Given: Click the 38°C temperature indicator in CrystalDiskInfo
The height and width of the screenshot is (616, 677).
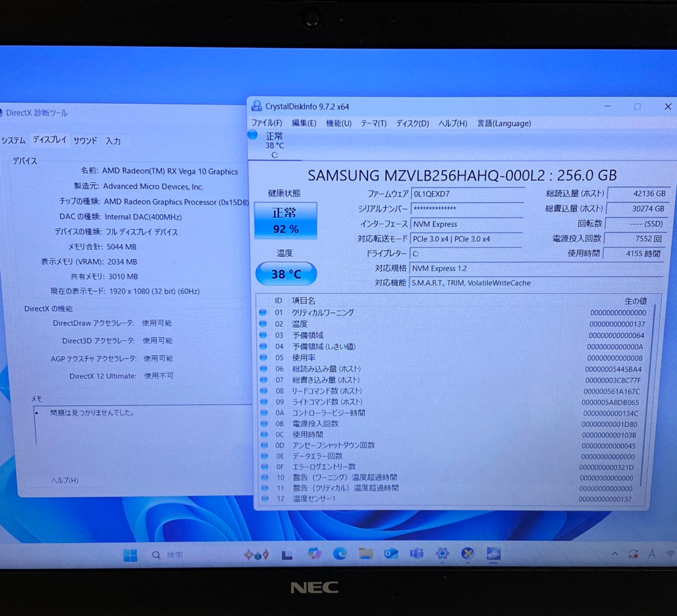Looking at the screenshot, I should click(285, 274).
